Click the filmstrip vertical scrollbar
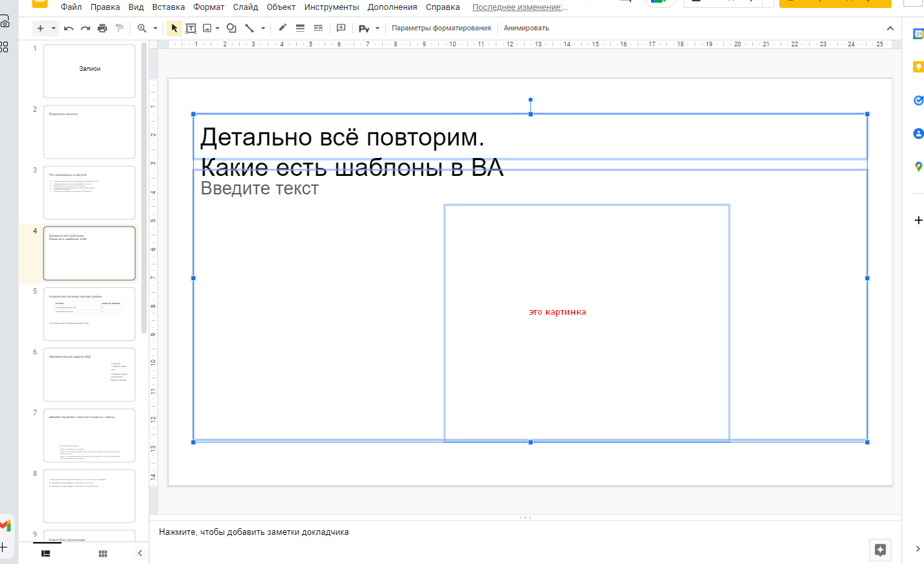 (x=144, y=188)
